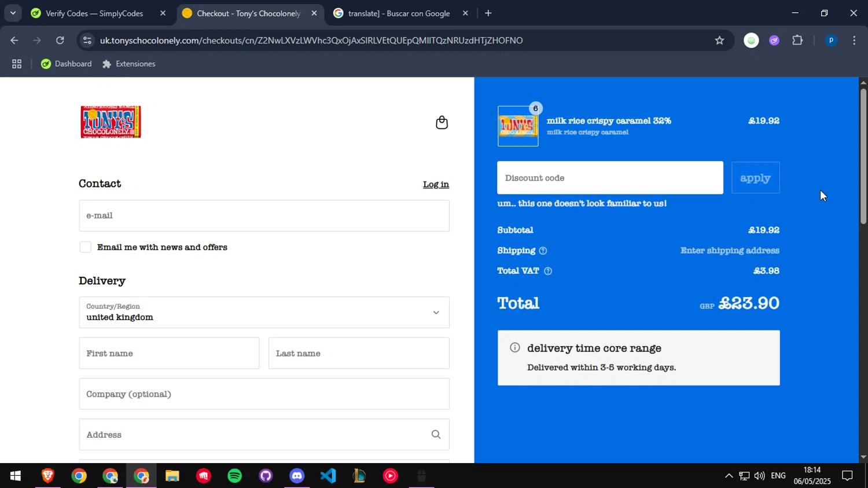
Task: Click the First name field
Action: pyautogui.click(x=169, y=353)
